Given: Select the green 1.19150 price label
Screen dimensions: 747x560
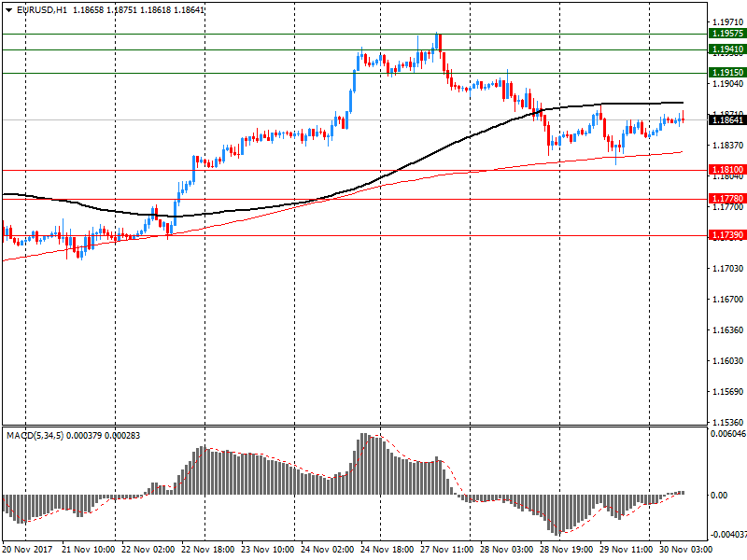Looking at the screenshot, I should 726,73.
